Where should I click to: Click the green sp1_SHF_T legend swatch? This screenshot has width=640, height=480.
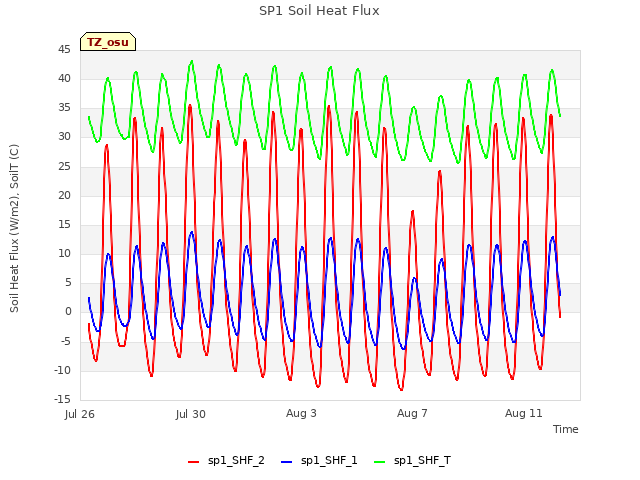point(380,462)
